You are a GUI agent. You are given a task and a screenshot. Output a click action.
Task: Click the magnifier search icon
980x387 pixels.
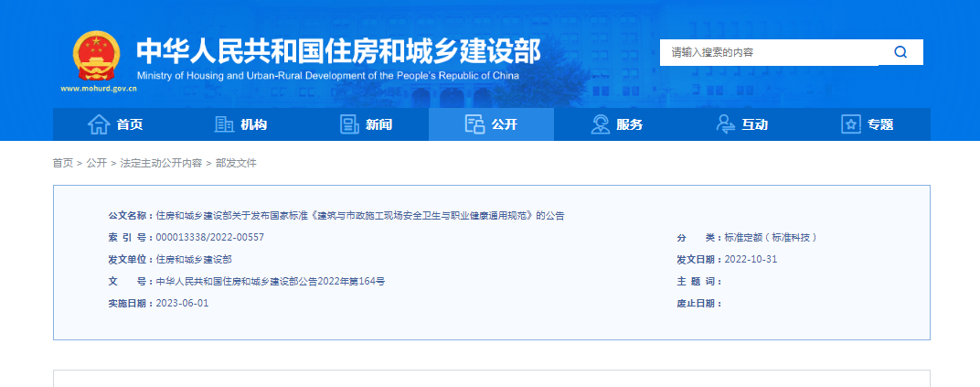tap(900, 52)
